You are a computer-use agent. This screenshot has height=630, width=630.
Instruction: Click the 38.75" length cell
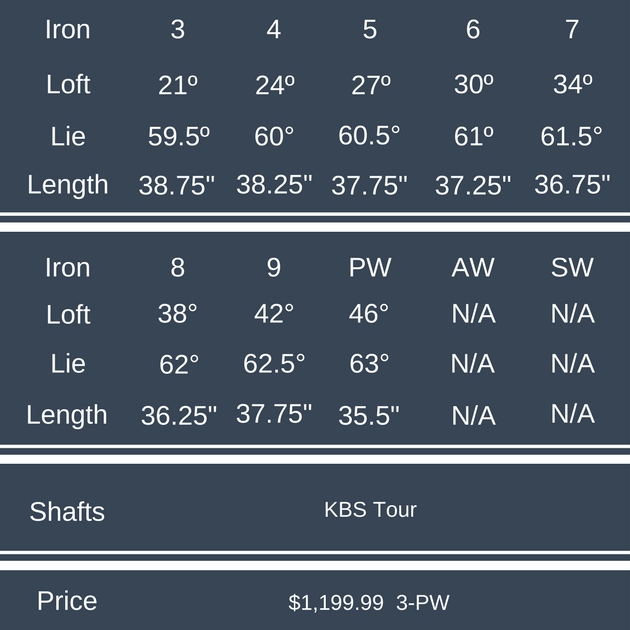tap(176, 185)
